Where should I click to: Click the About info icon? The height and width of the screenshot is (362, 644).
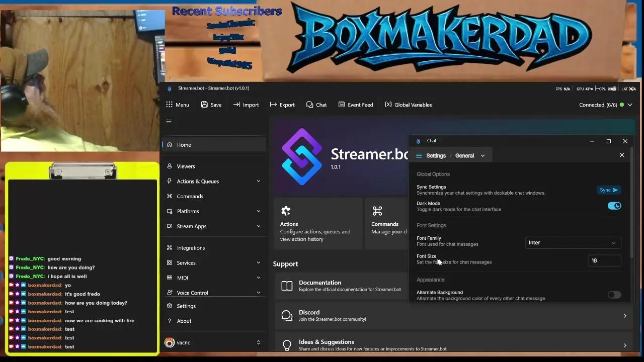(x=170, y=321)
